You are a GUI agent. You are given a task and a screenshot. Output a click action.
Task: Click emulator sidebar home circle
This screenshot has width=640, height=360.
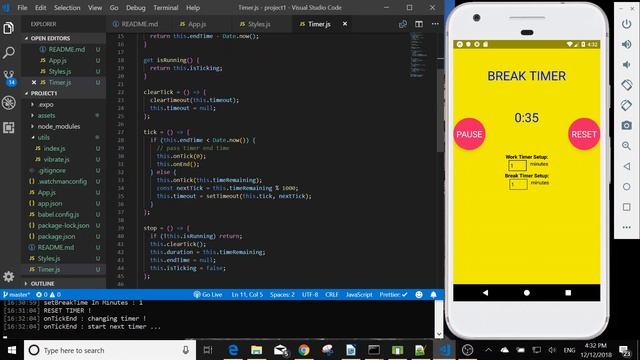point(627,187)
